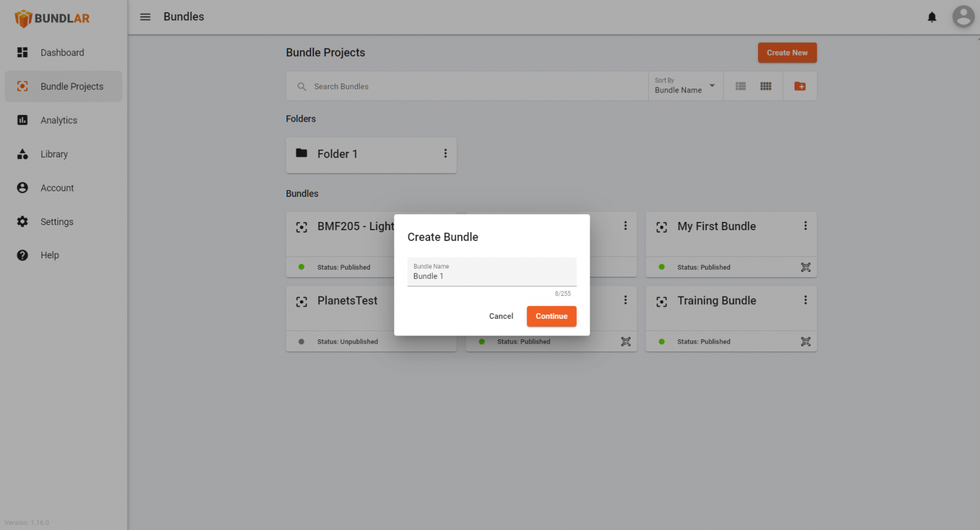Viewport: 980px width, 530px height.
Task: Switch to list view
Action: click(741, 86)
